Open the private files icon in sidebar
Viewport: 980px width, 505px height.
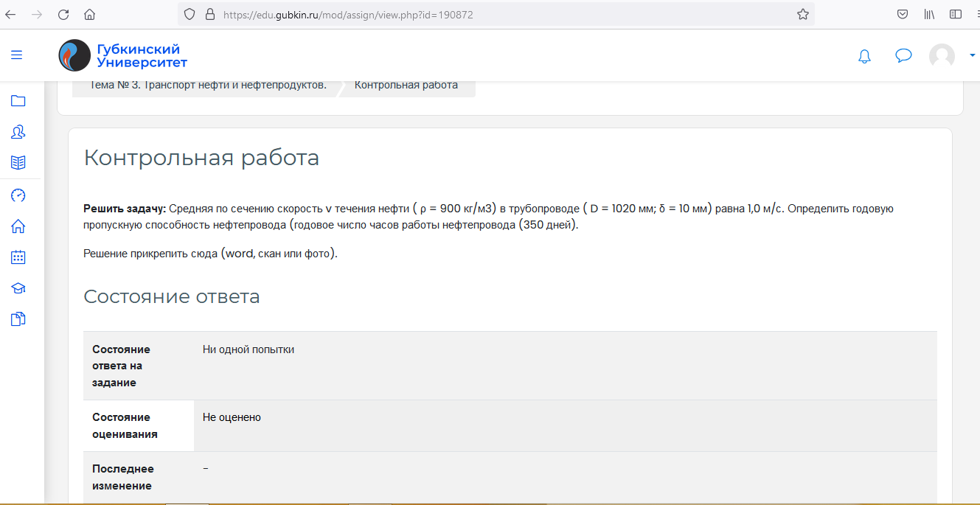[18, 319]
